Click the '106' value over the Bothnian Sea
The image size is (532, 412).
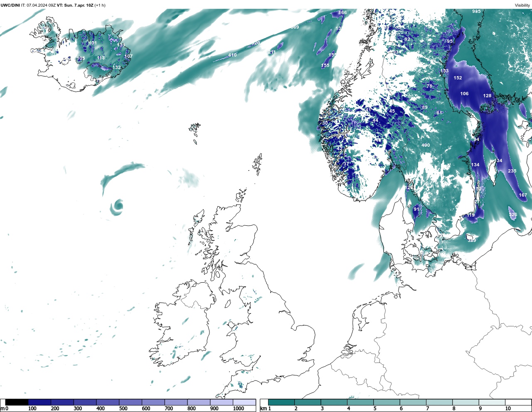pyautogui.click(x=465, y=94)
